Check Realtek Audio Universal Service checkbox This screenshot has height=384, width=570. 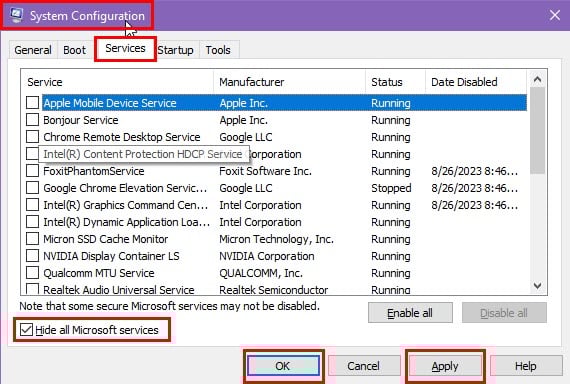(32, 289)
